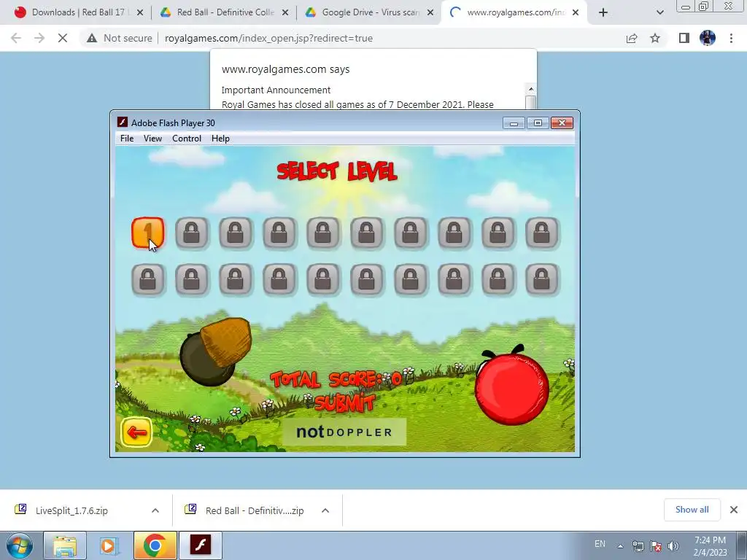Viewport: 747px width, 560px height.
Task: Open Chrome profile avatar
Action: [x=708, y=38]
